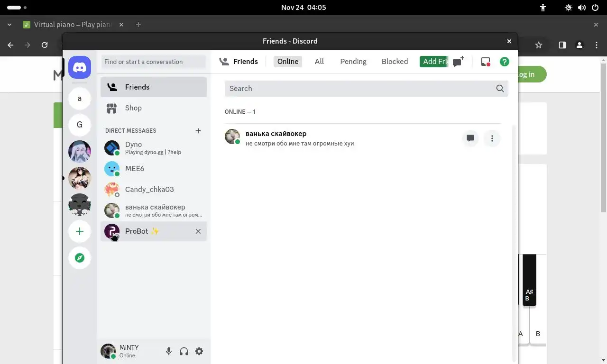
Task: Open the server with the grey wolf avatar
Action: pos(80,205)
